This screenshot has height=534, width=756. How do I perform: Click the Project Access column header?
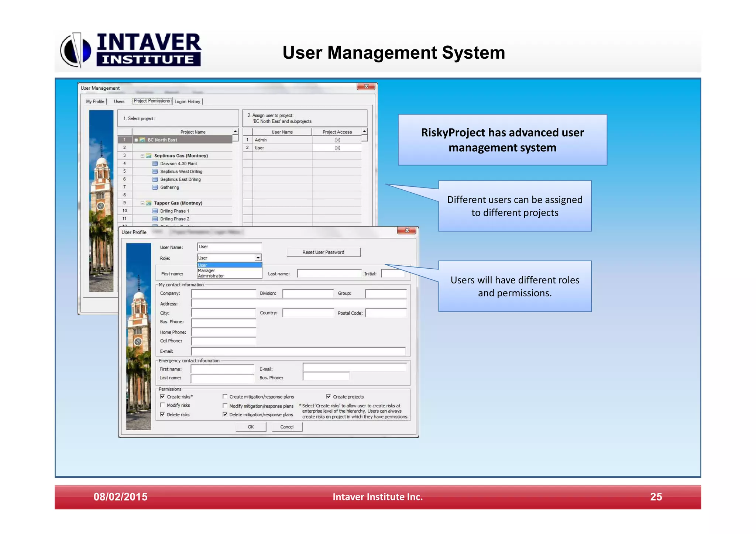[x=337, y=132]
